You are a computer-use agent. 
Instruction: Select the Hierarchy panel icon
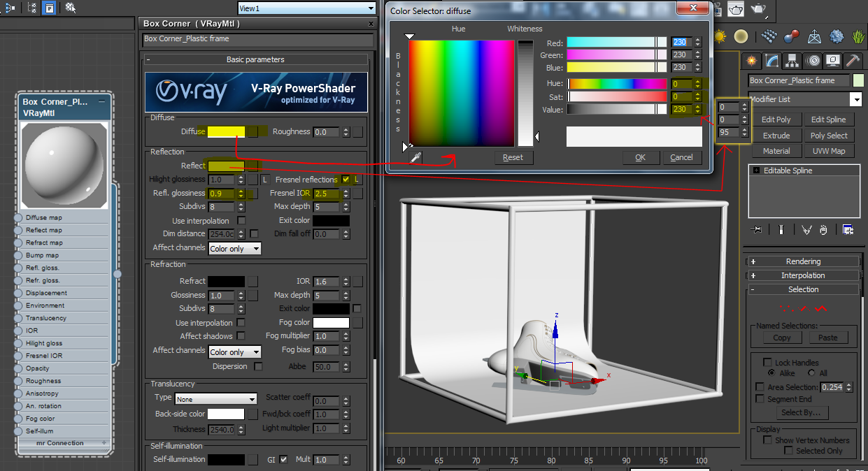791,61
